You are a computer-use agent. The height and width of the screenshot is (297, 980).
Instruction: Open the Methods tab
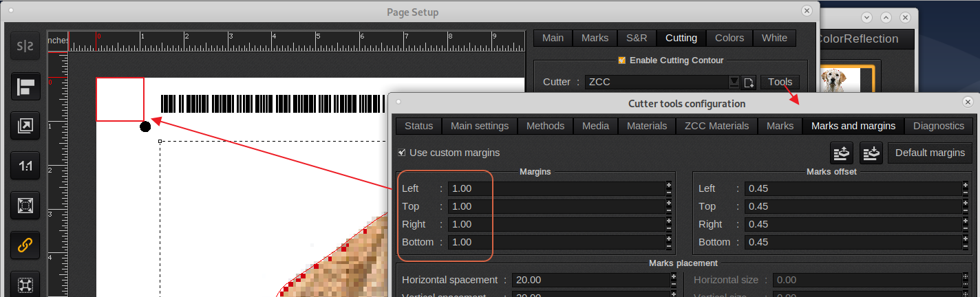[x=545, y=126]
